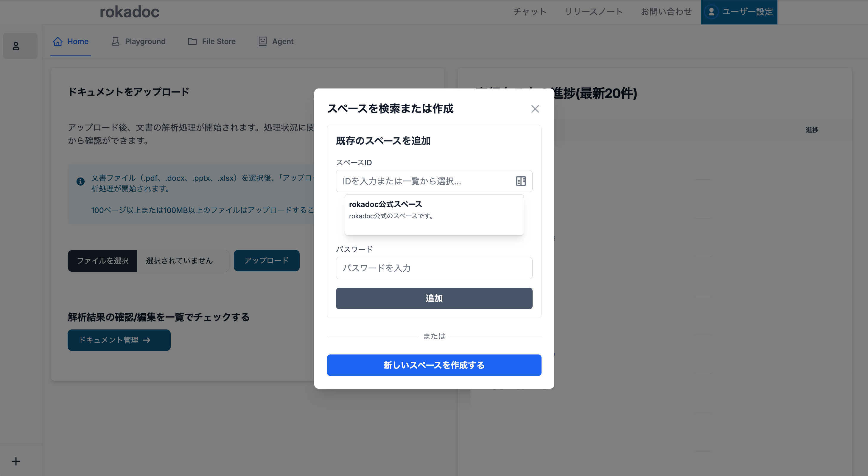The width and height of the screenshot is (868, 476).
Task: Switch to the File Store tab
Action: tap(212, 41)
